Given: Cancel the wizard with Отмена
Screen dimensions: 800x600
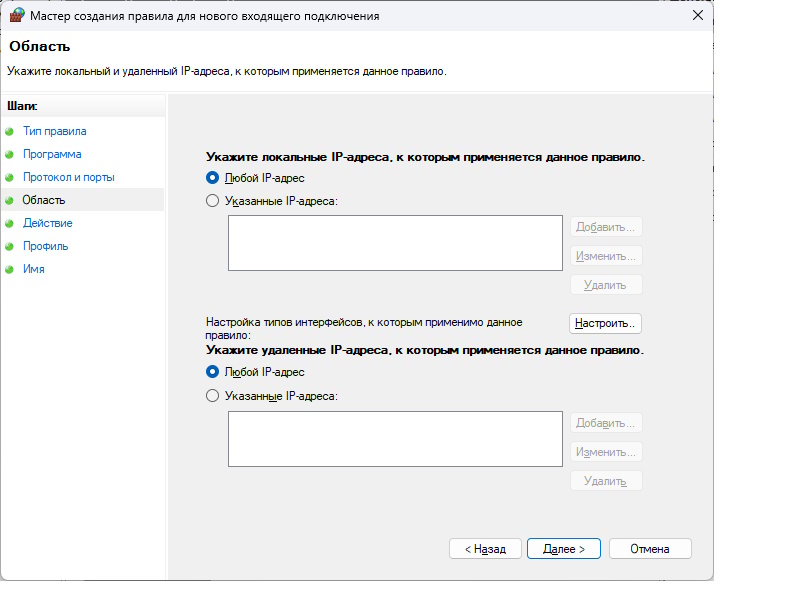Looking at the screenshot, I should click(649, 549).
